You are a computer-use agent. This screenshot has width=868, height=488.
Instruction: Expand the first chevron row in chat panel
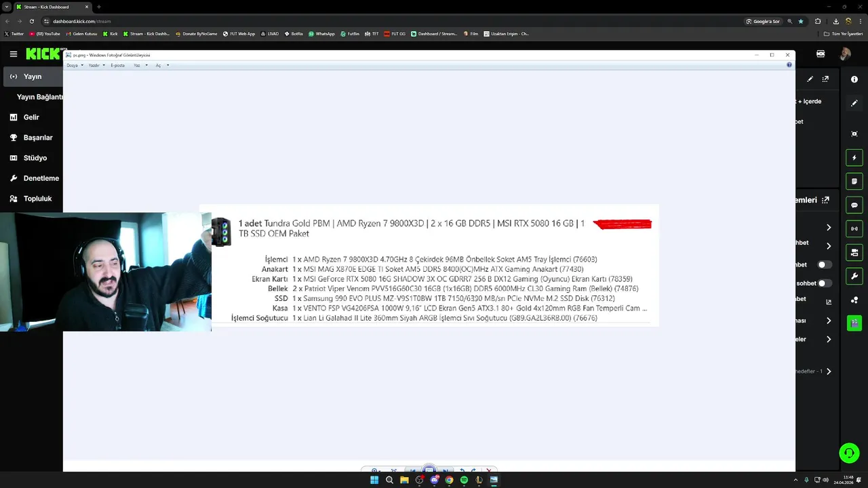pyautogui.click(x=829, y=228)
